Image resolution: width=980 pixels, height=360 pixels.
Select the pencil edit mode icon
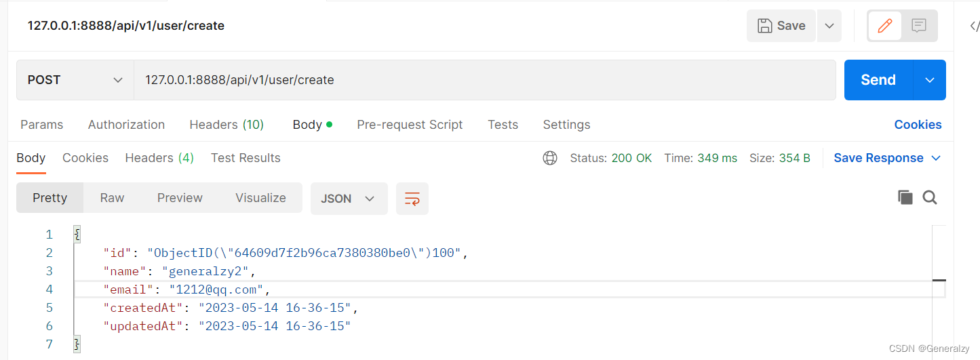click(x=884, y=26)
